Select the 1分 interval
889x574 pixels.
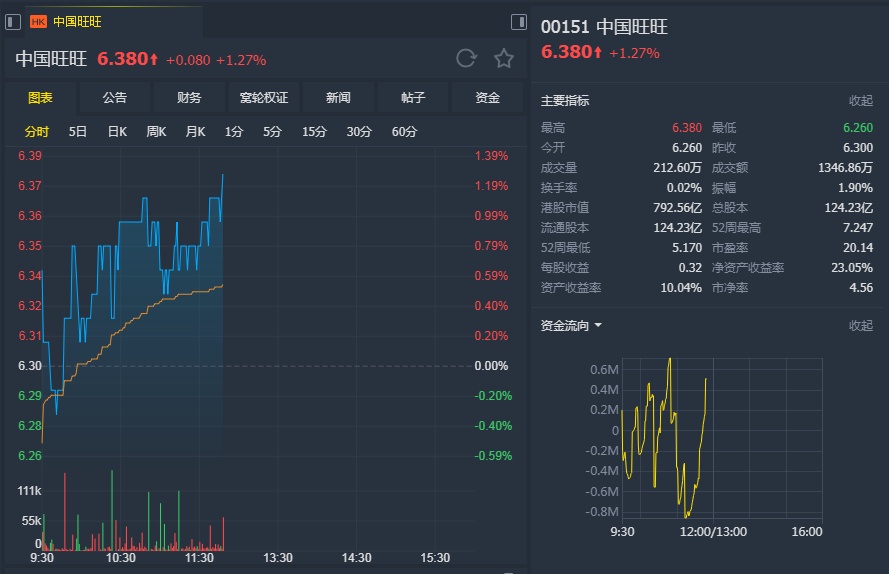(234, 132)
